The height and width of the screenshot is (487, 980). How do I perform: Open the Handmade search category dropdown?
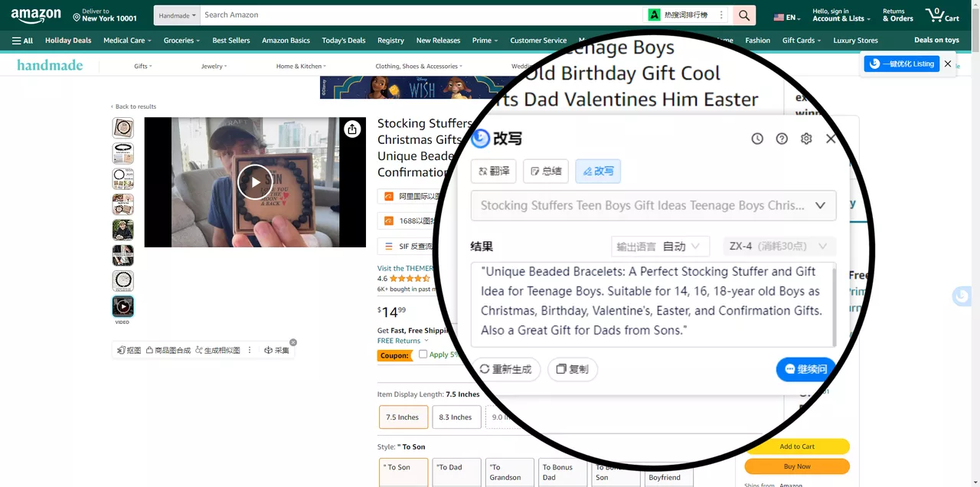tap(178, 15)
